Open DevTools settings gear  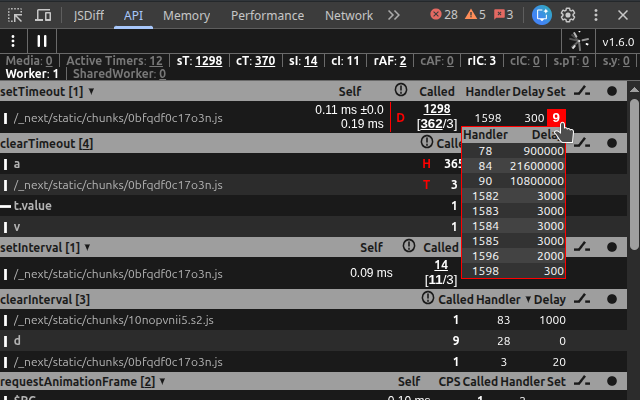pyautogui.click(x=568, y=16)
